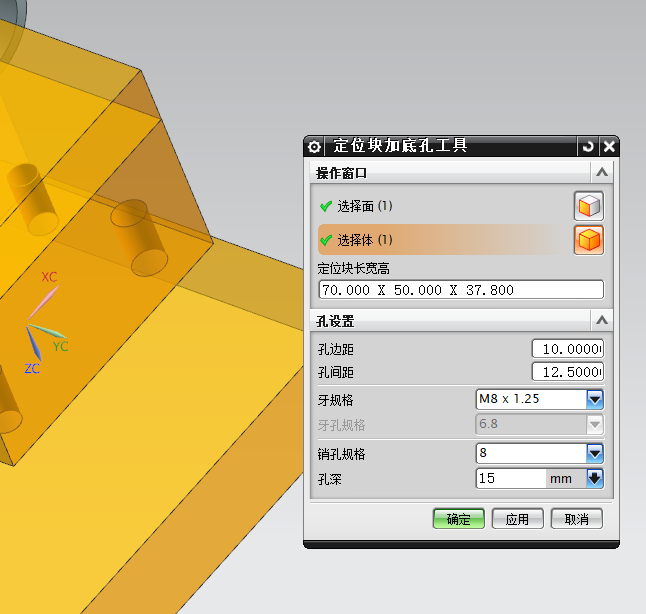Open the dialog settings gear icon
Viewport: 646px width, 614px height.
click(x=314, y=147)
